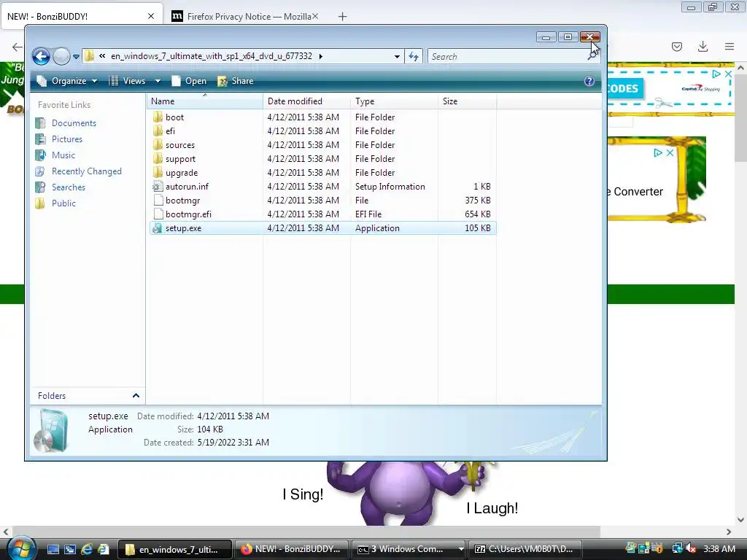Viewport: 747px width, 560px height.
Task: Click the 3:38 AM taskbar clock
Action: (x=719, y=549)
